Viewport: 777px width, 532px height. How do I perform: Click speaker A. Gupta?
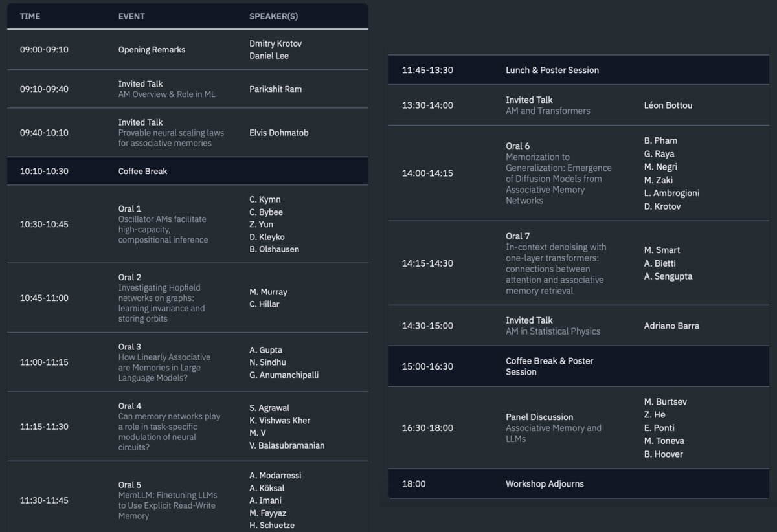[x=266, y=350]
